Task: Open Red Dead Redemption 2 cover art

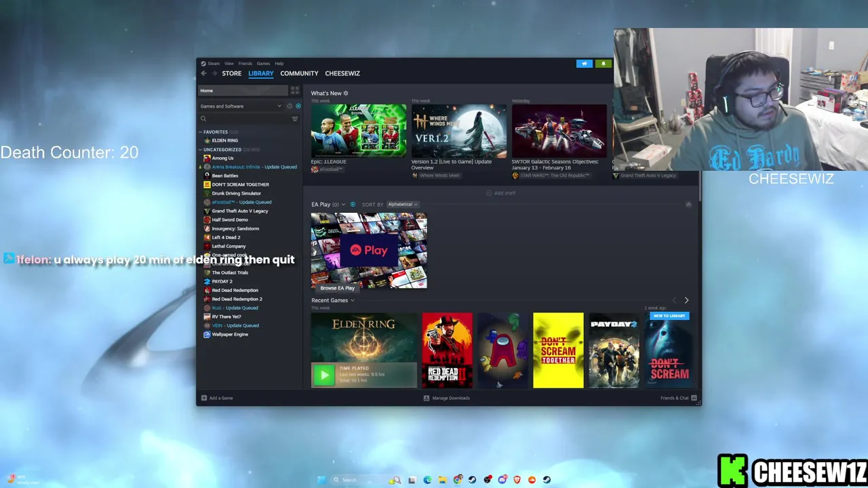Action: pyautogui.click(x=447, y=350)
